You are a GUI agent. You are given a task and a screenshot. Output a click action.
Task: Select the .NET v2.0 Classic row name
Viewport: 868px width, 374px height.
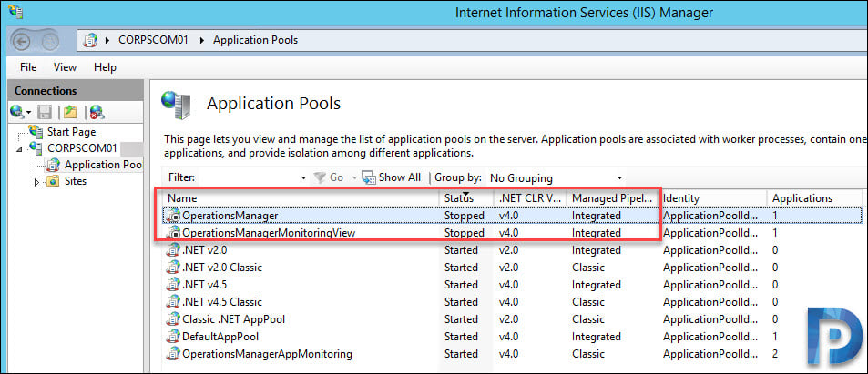click(x=222, y=268)
